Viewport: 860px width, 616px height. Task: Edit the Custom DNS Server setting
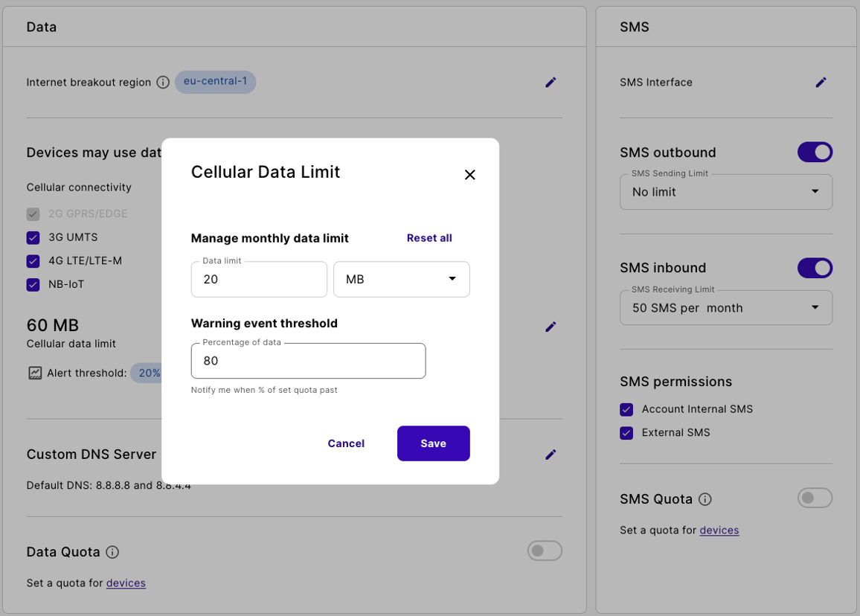pos(551,455)
